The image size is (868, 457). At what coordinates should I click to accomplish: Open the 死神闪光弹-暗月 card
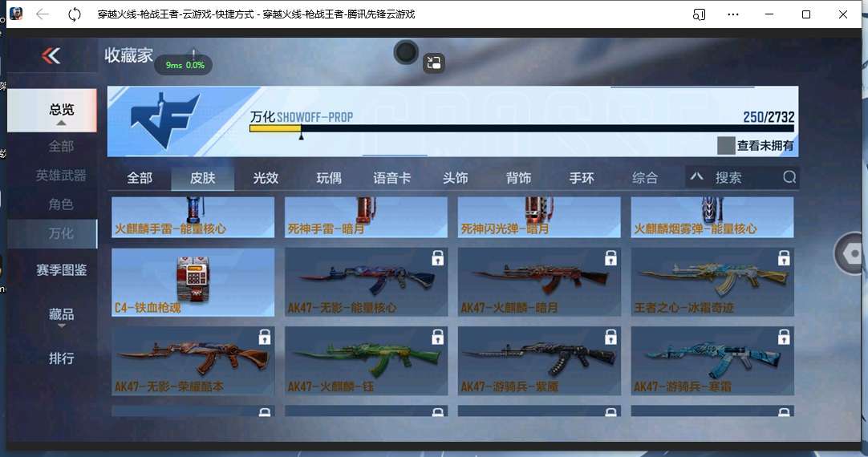click(x=539, y=217)
